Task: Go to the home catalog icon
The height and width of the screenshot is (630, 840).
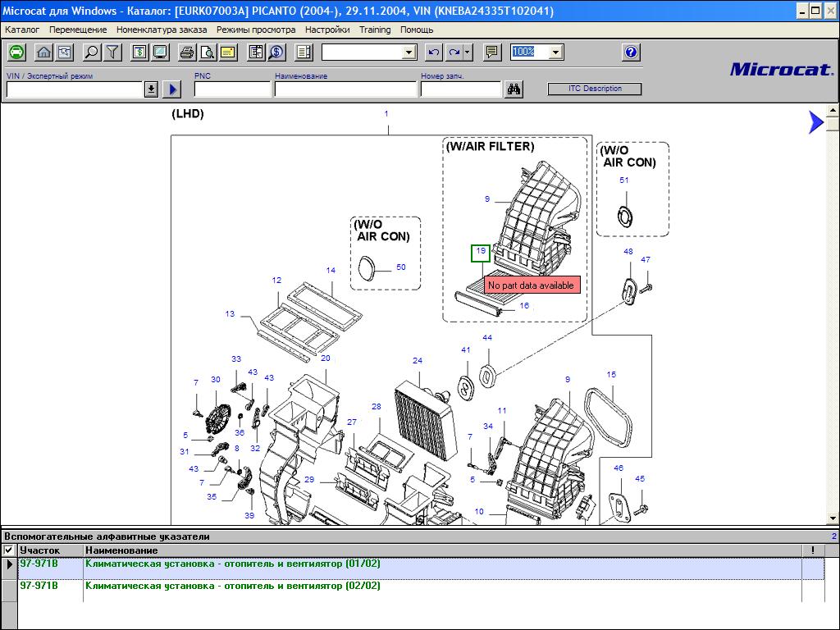Action: [44, 52]
